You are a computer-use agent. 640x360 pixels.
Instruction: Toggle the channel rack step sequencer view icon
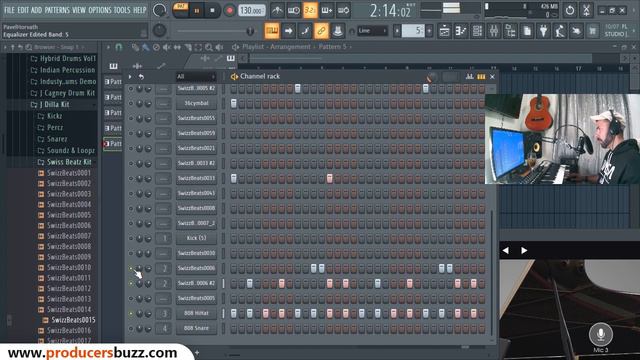tap(481, 77)
